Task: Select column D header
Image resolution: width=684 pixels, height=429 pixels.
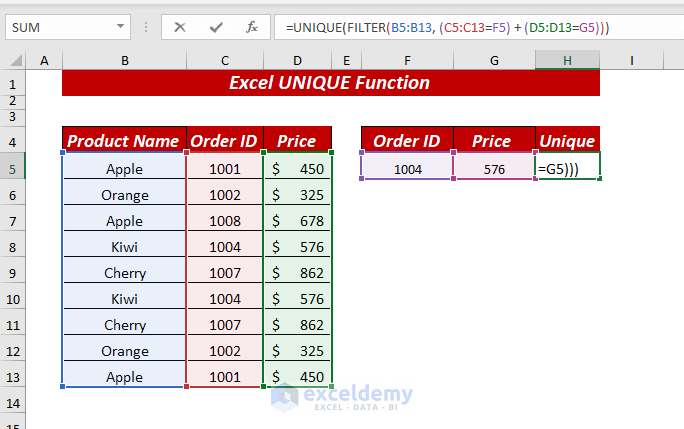Action: tap(297, 60)
